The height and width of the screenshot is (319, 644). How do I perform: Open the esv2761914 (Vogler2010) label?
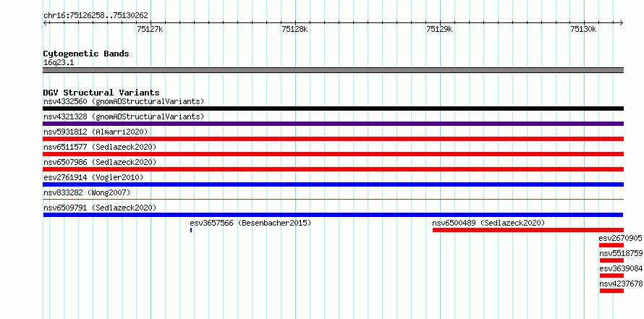pos(93,177)
